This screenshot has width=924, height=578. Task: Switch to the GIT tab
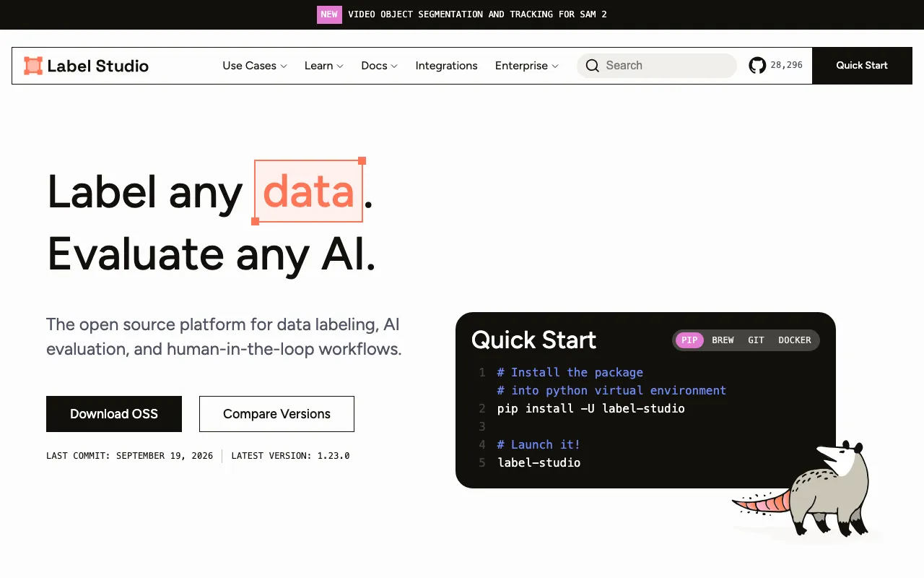pyautogui.click(x=756, y=340)
